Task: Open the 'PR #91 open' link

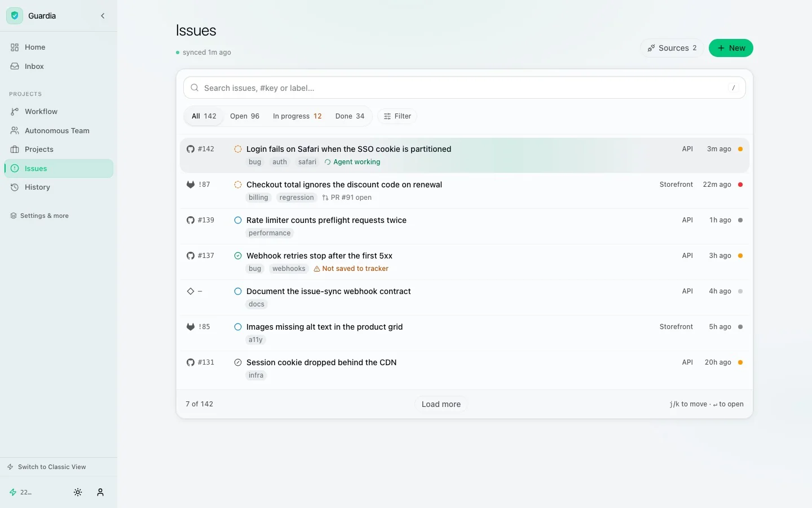Action: 347,198
